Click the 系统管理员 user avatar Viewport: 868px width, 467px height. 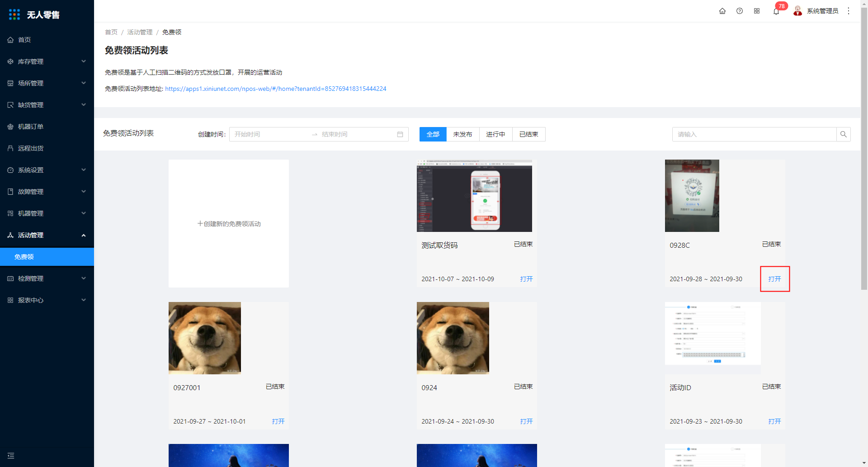click(x=798, y=11)
